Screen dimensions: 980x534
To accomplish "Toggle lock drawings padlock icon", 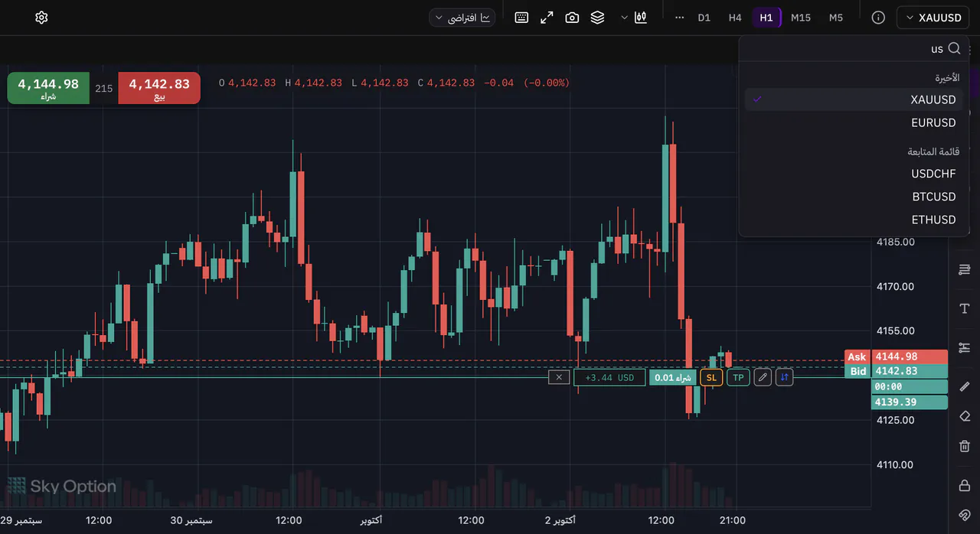I will 965,485.
